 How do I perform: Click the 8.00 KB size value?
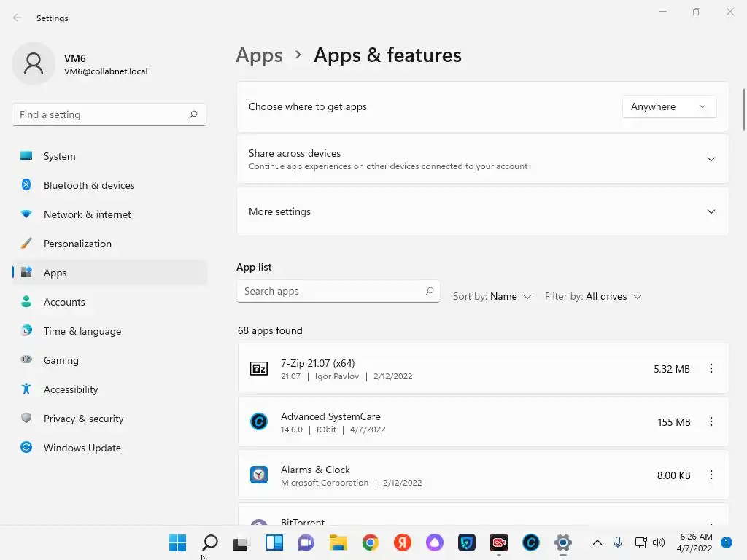tap(673, 475)
